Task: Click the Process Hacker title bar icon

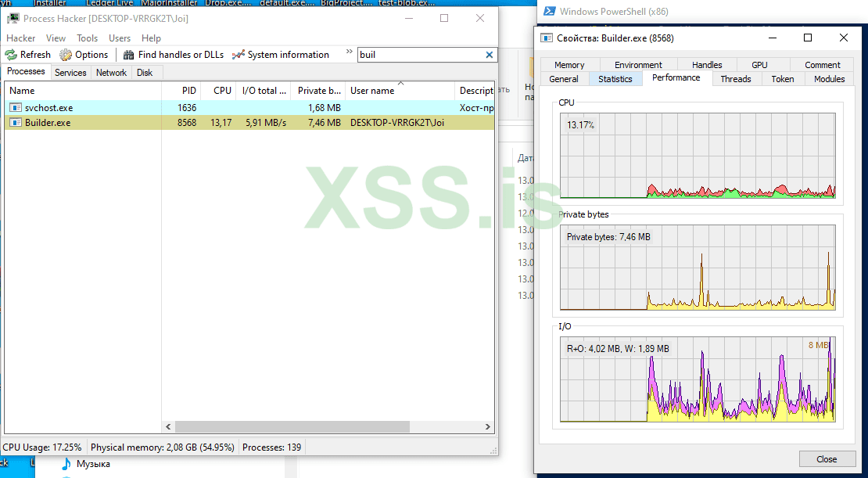Action: click(13, 18)
